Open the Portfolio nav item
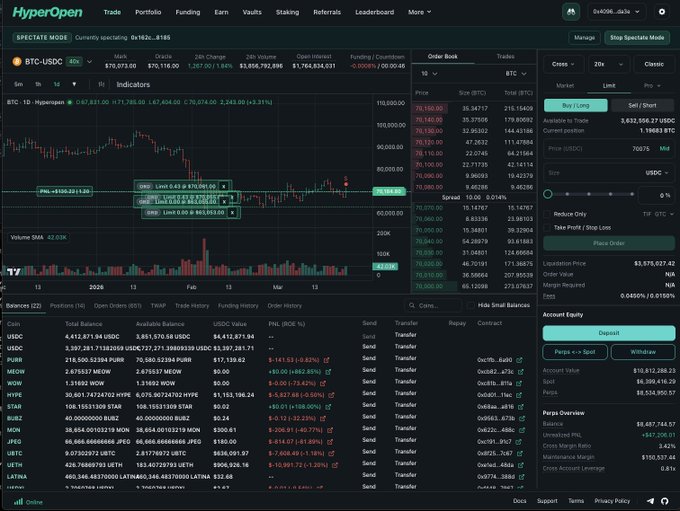This screenshot has height=511, width=680. pos(148,12)
